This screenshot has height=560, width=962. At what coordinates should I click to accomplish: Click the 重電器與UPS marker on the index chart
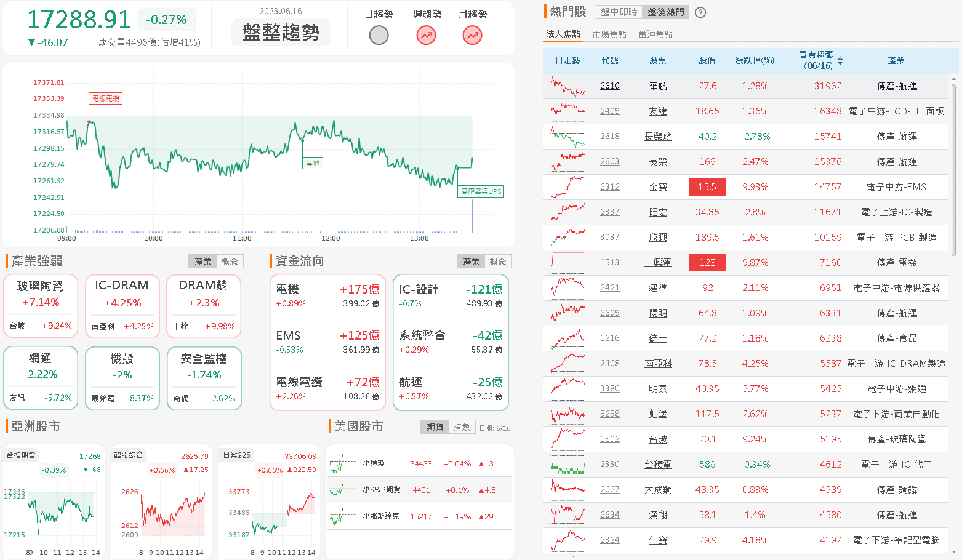tap(481, 191)
